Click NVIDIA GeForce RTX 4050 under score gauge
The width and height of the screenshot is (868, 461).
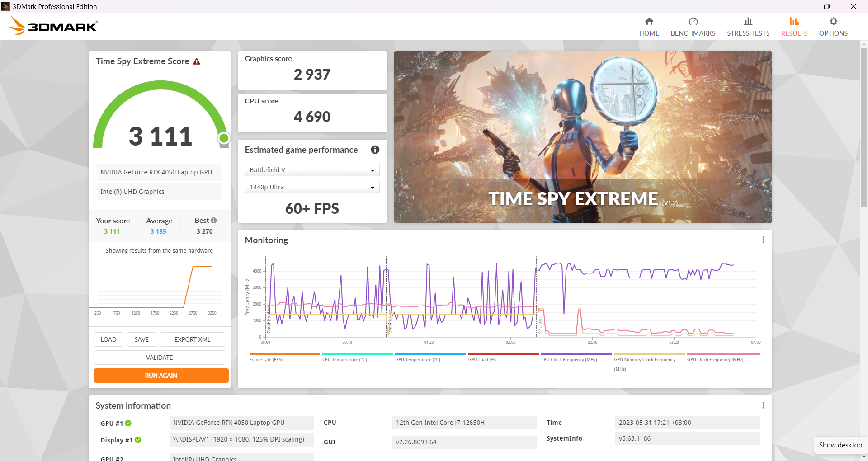point(159,172)
